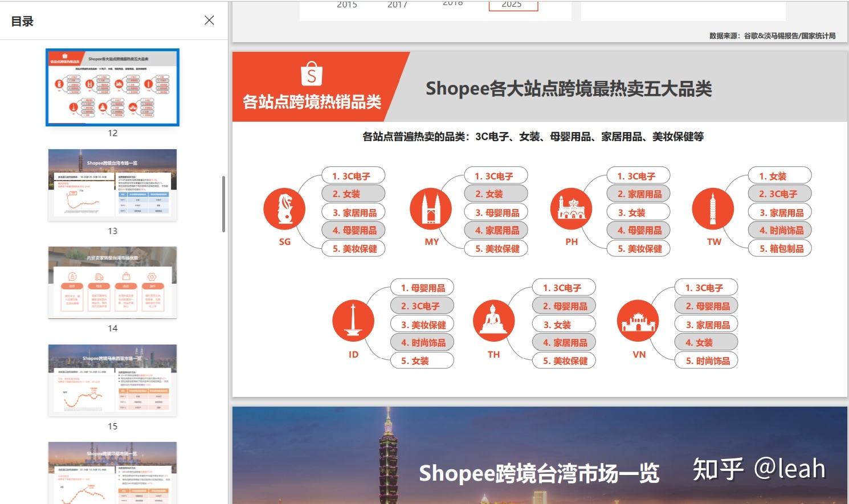Image resolution: width=849 pixels, height=504 pixels.
Task: Click TH item 5. 美妆保健
Action: point(564,360)
